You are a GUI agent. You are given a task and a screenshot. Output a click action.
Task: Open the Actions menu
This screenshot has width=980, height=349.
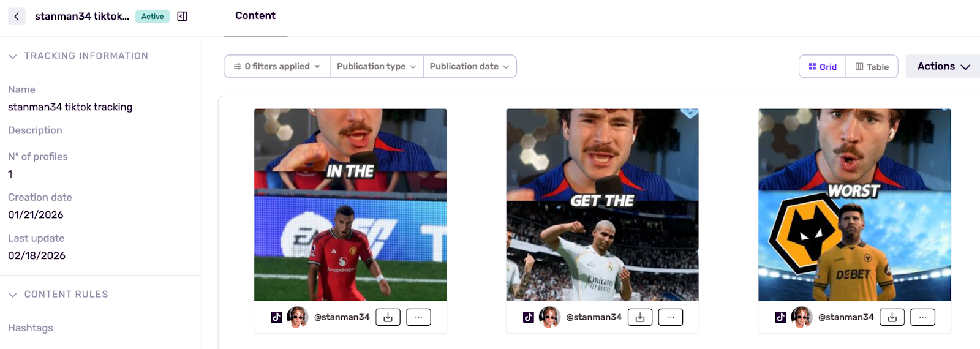(x=943, y=66)
